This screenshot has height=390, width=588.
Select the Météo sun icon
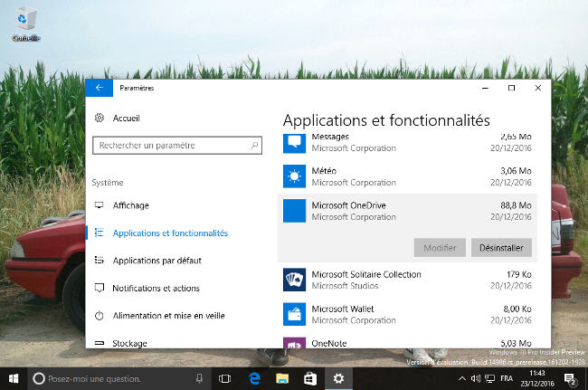pyautogui.click(x=294, y=176)
